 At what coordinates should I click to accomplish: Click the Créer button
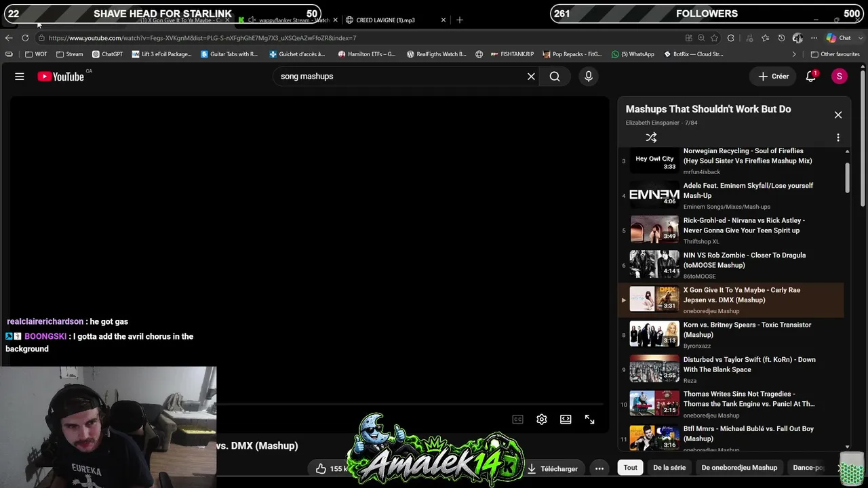pyautogui.click(x=773, y=77)
